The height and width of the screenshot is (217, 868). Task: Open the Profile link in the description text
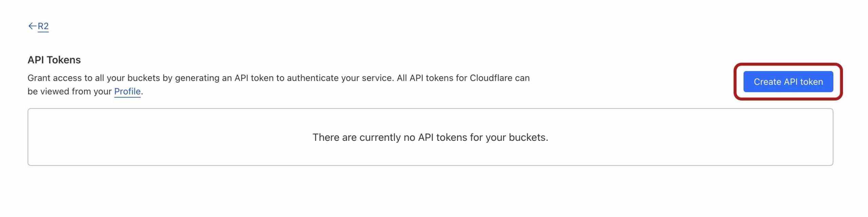(x=127, y=91)
